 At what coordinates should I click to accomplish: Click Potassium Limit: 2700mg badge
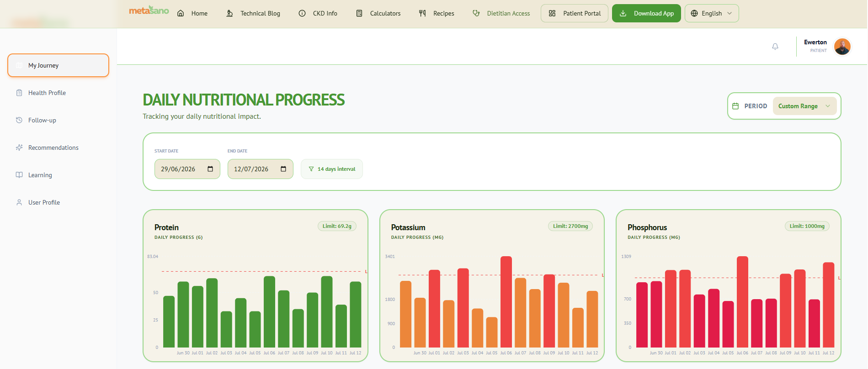570,226
